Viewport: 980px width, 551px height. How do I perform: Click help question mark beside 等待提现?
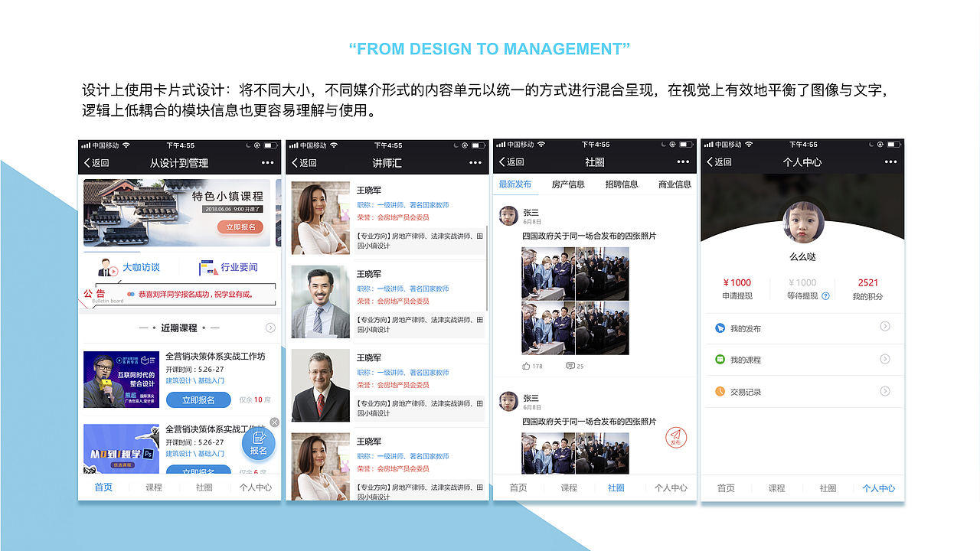(825, 296)
